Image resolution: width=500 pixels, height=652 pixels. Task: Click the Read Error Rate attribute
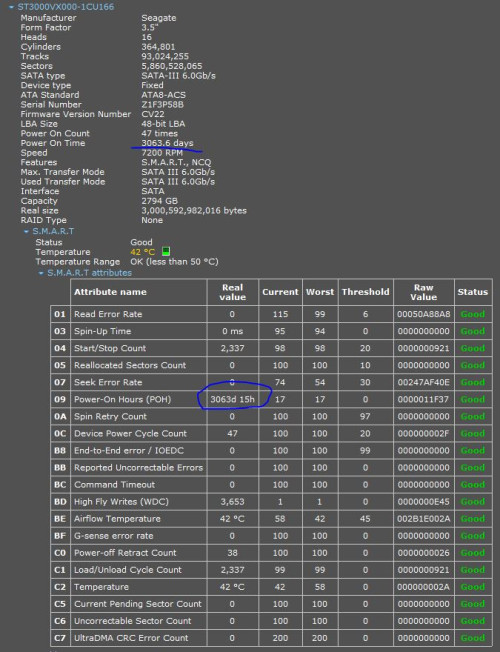pos(108,314)
